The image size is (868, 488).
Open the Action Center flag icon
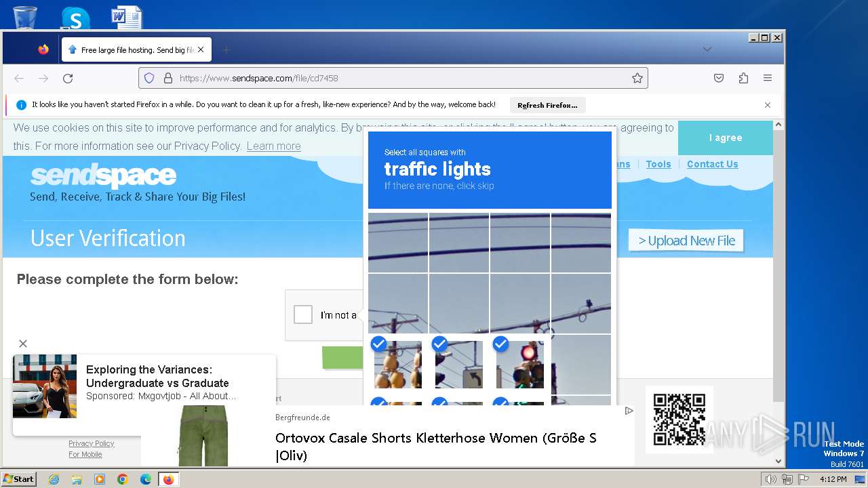[x=804, y=479]
